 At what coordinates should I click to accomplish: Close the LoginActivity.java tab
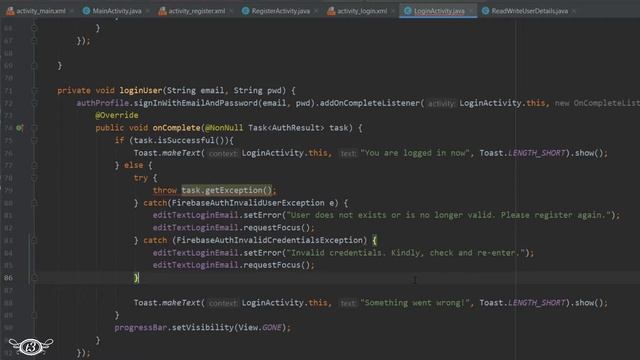471,11
